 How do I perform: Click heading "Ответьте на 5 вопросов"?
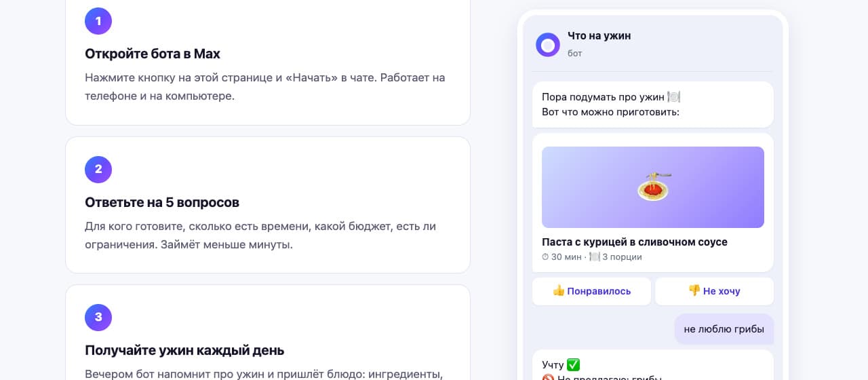pos(162,202)
